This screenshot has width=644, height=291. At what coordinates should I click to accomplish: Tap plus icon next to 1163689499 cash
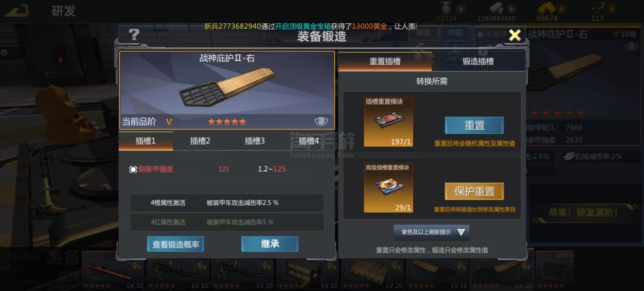pos(511,9)
